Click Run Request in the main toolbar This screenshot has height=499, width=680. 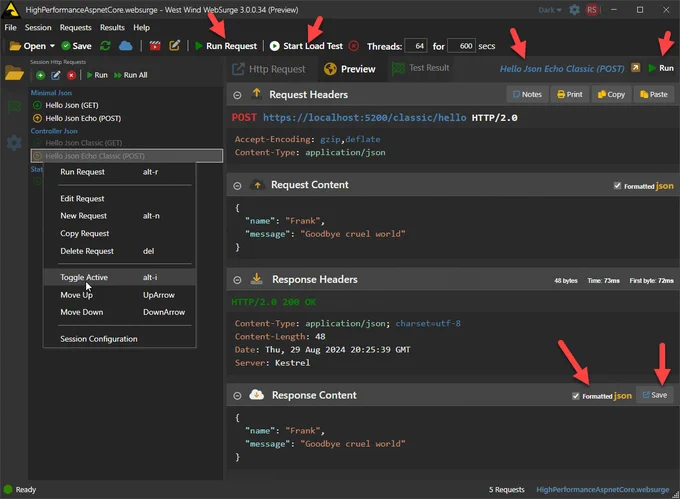point(226,46)
